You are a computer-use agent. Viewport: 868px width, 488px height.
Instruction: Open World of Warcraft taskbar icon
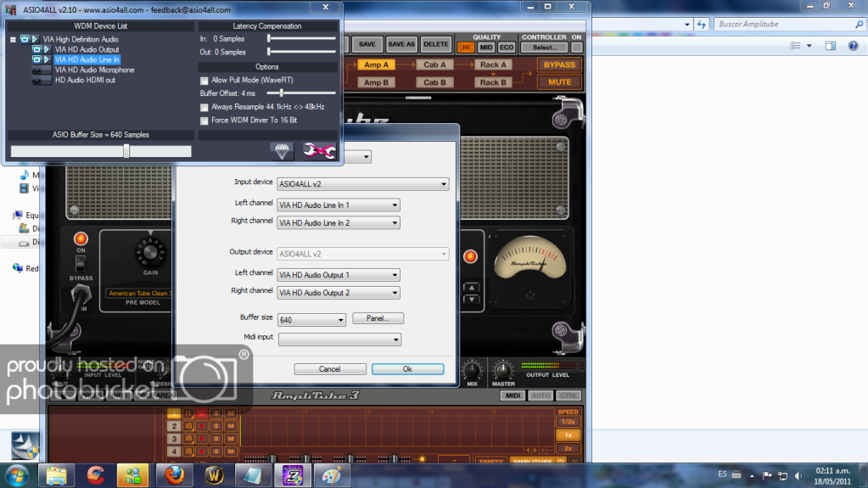(x=213, y=474)
